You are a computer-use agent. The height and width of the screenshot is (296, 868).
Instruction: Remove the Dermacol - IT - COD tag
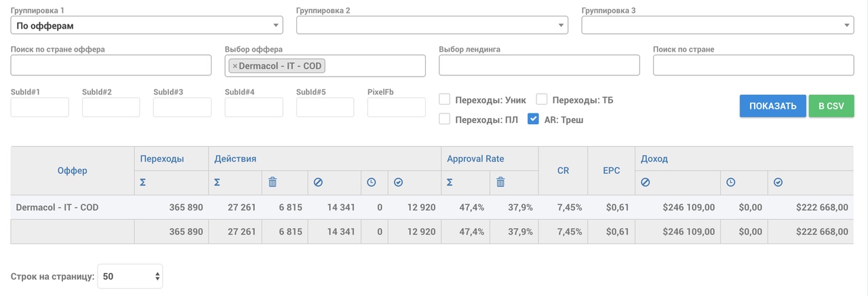point(235,66)
